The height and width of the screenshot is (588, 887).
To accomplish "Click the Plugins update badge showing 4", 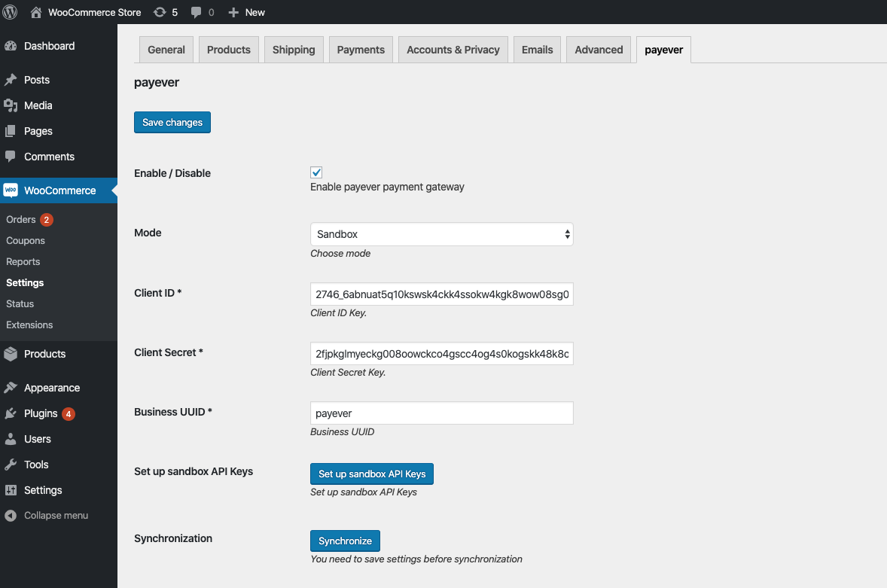I will point(69,414).
